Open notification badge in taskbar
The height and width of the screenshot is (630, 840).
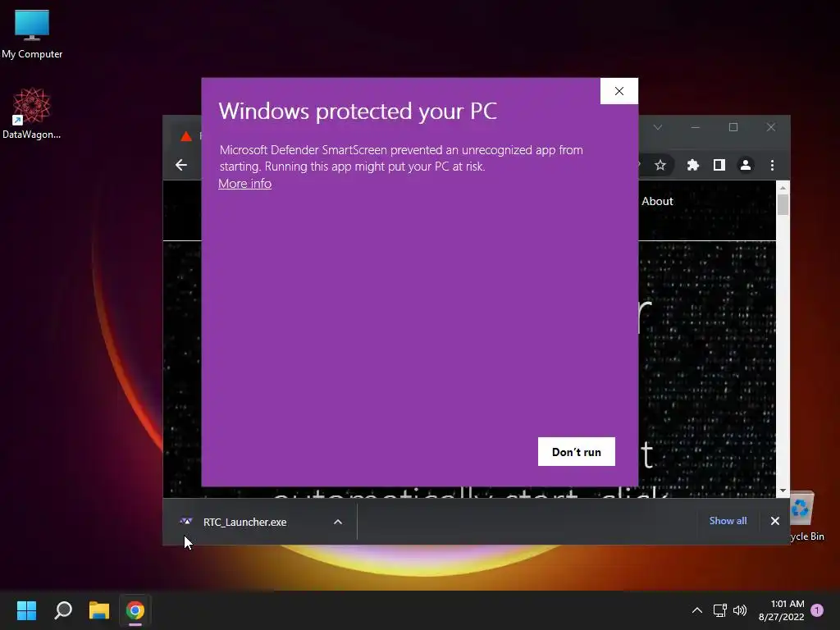coord(817,610)
